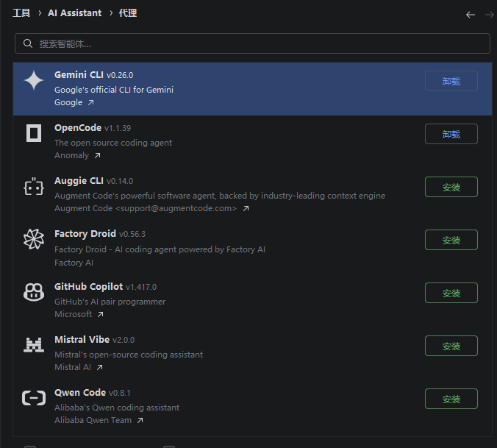The image size is (497, 448).
Task: Select the Mistral Vibe pixel icon
Action: coord(34,345)
